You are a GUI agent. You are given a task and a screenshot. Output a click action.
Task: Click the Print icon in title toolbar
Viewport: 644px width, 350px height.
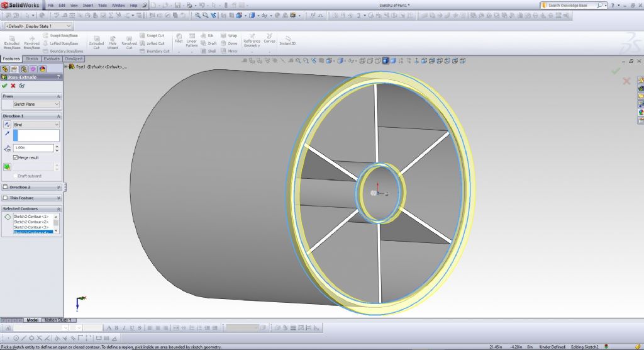point(189,5)
